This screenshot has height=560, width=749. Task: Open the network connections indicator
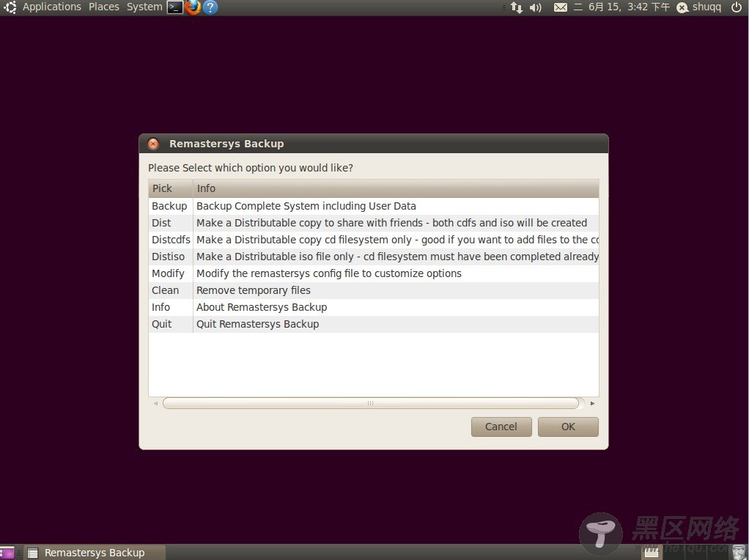coord(517,7)
